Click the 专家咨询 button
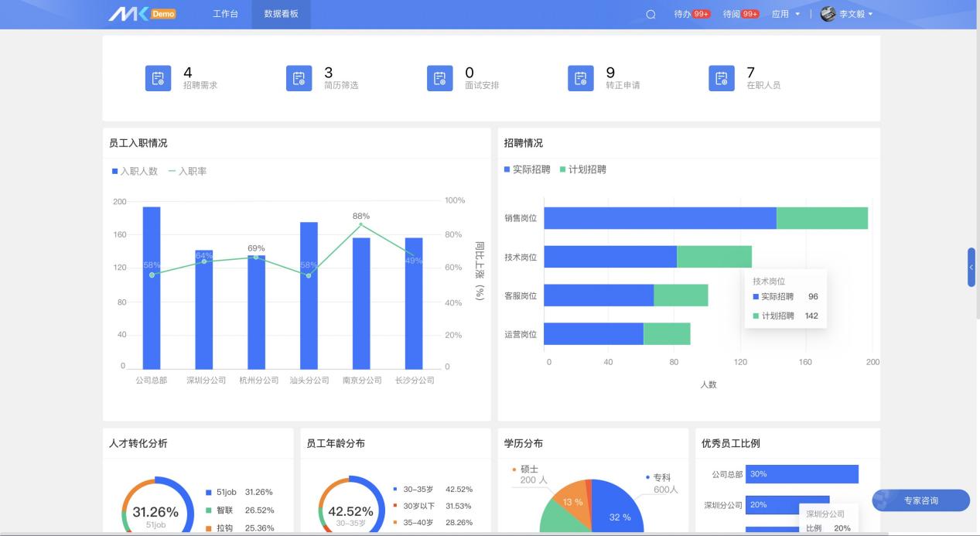The height and width of the screenshot is (536, 980). 920,500
